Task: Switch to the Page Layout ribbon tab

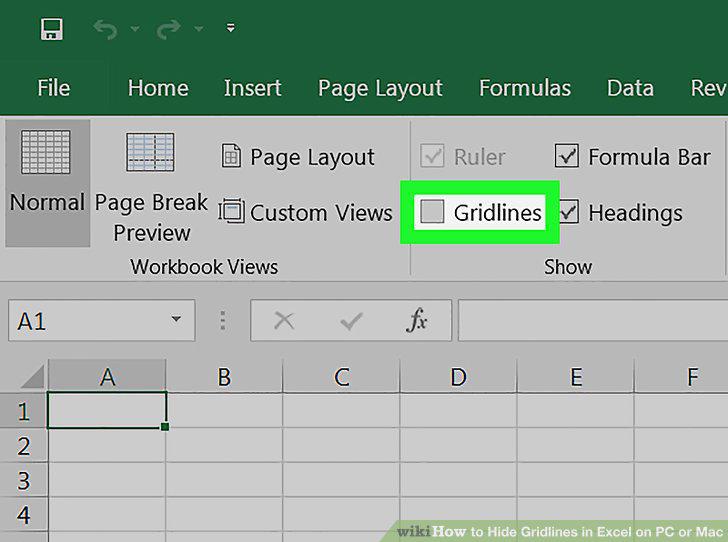Action: (x=380, y=88)
